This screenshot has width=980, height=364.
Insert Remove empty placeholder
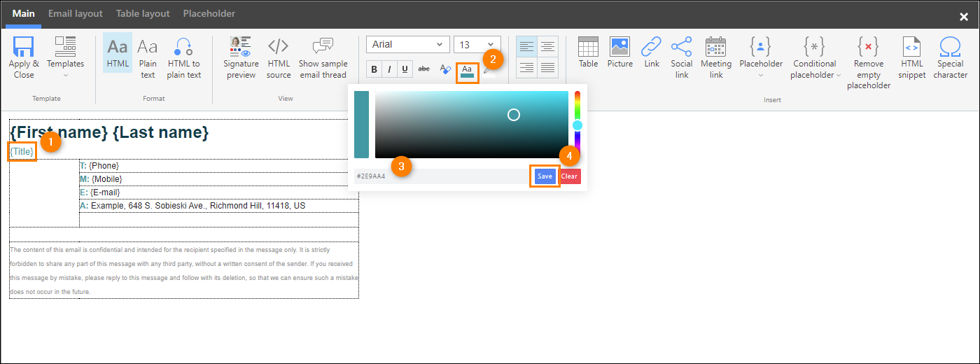[869, 63]
